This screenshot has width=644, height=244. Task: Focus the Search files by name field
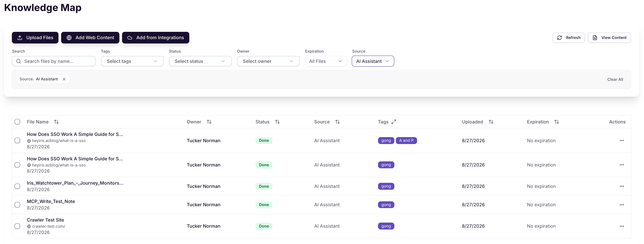tap(54, 61)
